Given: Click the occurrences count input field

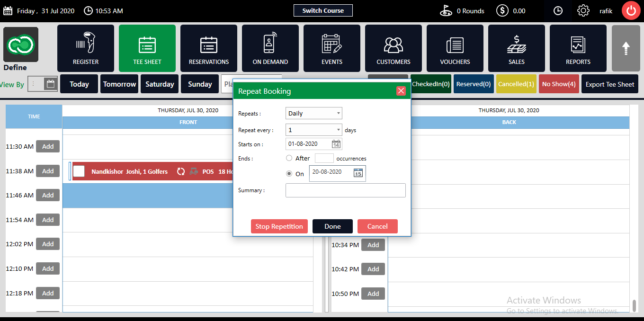Looking at the screenshot, I should click(x=324, y=158).
